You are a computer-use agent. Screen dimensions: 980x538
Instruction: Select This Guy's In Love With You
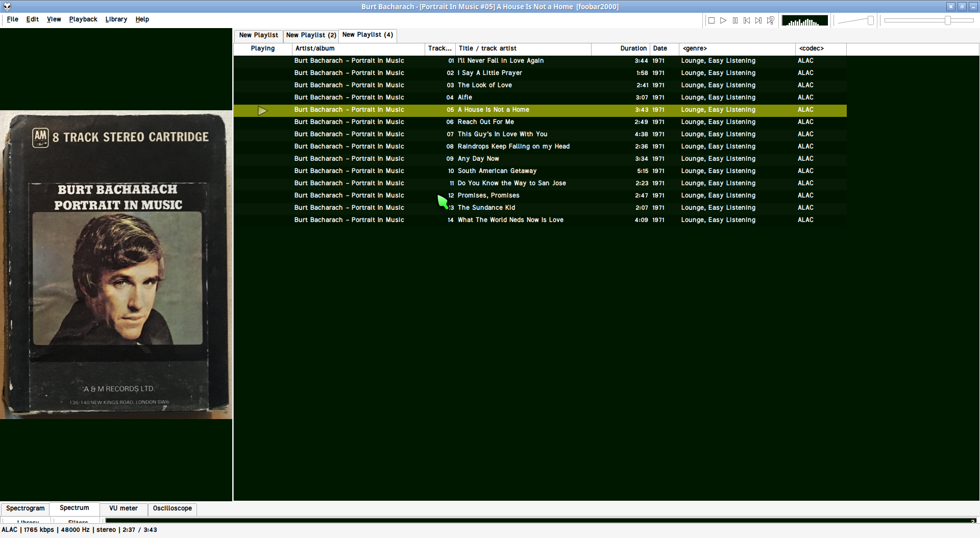pos(540,134)
